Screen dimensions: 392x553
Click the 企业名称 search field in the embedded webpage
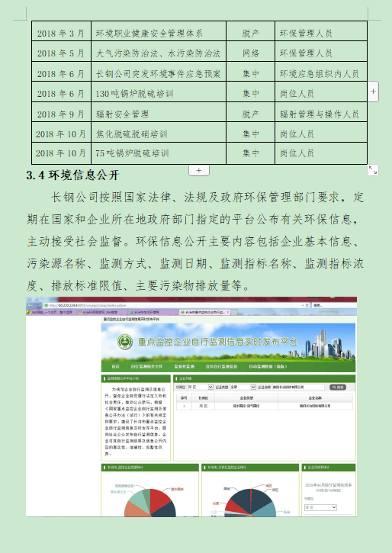(x=298, y=387)
